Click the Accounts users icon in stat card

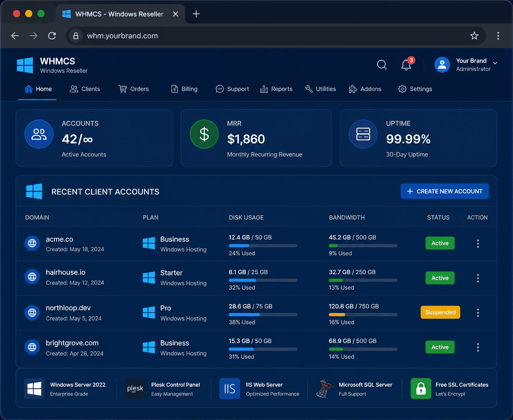click(39, 134)
